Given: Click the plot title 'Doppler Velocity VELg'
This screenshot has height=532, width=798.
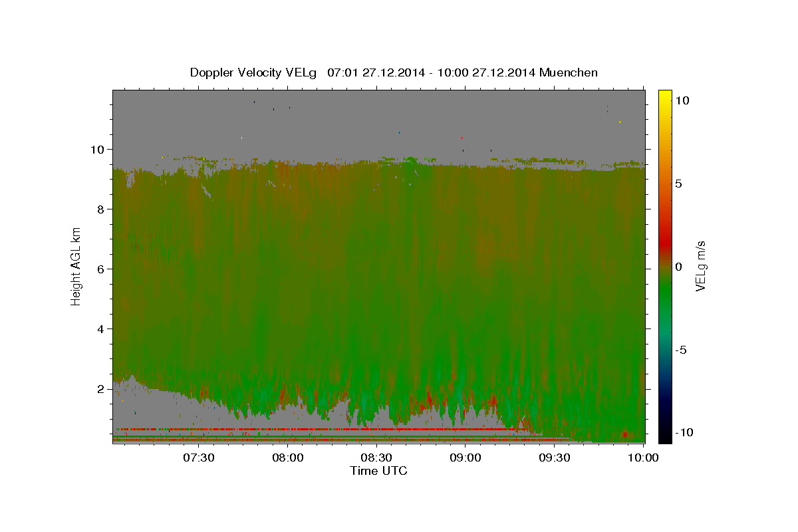Looking at the screenshot, I should pos(255,72).
